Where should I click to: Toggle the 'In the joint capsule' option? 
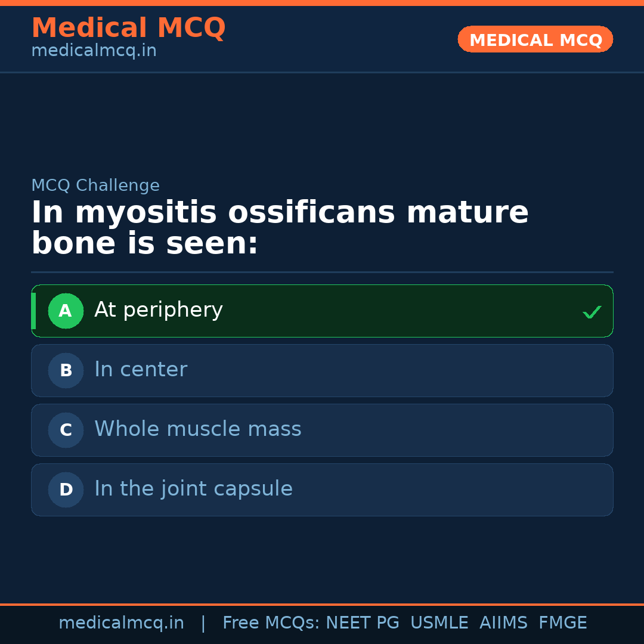tap(322, 490)
